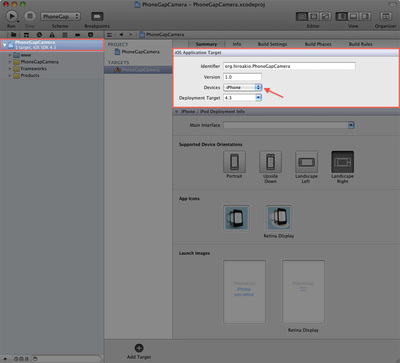This screenshot has height=363, width=400.
Task: Toggle the Navigator pane view button
Action: (341, 16)
